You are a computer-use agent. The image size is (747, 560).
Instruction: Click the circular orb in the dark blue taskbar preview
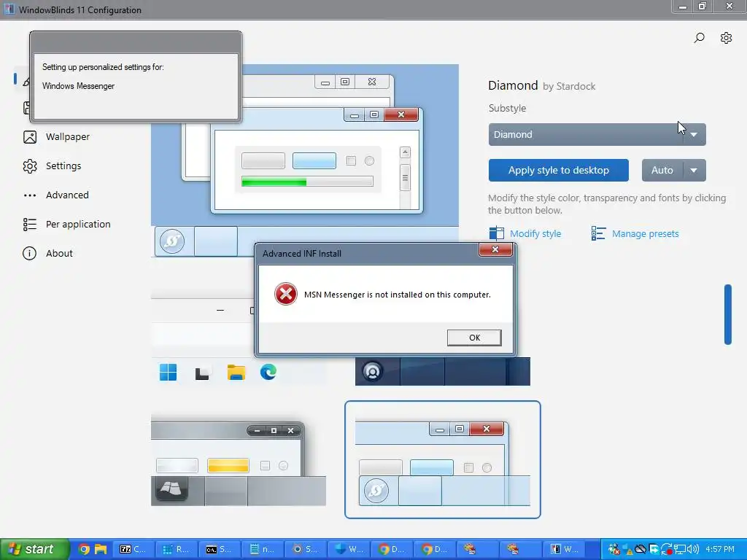[x=373, y=371]
